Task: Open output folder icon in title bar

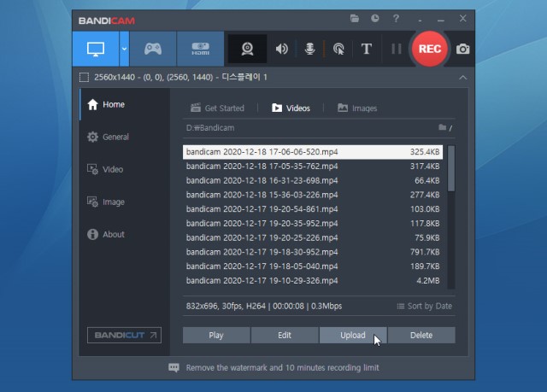Action: (x=355, y=19)
